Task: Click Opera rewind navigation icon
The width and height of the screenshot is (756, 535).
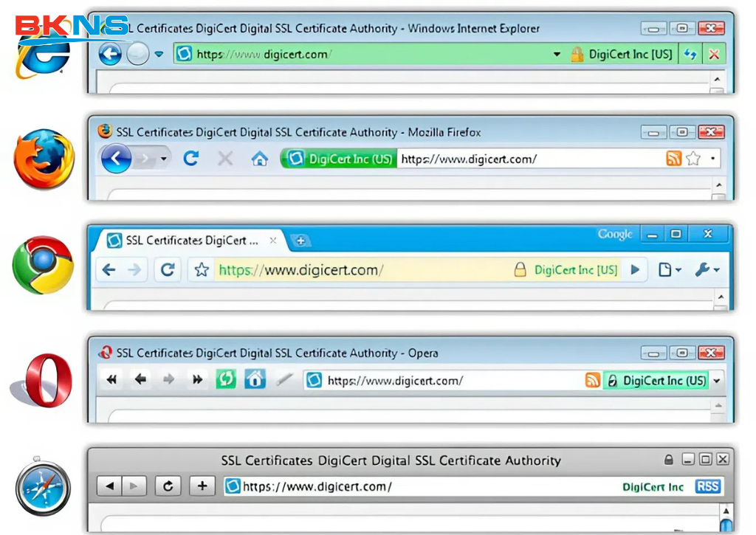Action: [x=112, y=380]
